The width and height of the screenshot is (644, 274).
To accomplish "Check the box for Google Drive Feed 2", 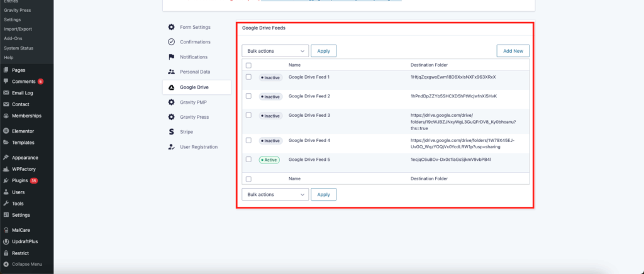I will point(248,96).
